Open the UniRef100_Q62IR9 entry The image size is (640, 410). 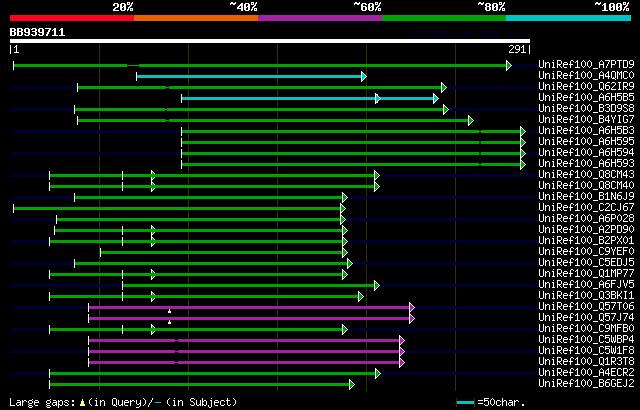(586, 86)
